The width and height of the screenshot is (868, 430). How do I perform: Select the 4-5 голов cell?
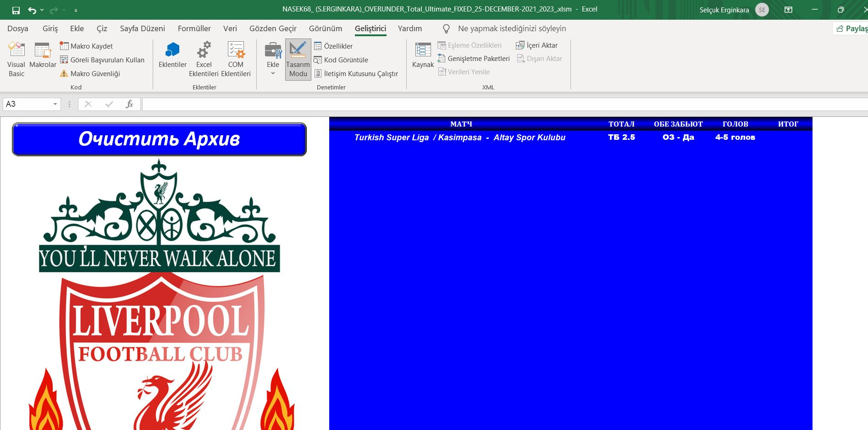735,137
